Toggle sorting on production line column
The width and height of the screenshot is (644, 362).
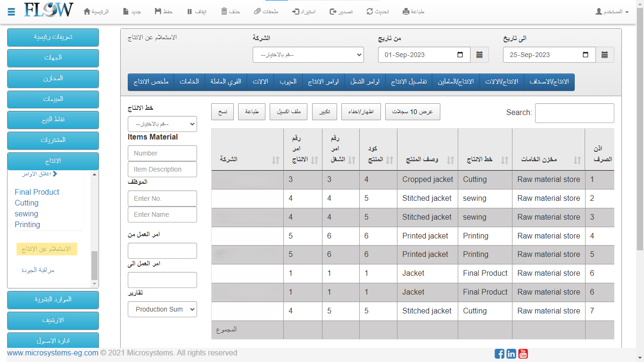tap(504, 160)
